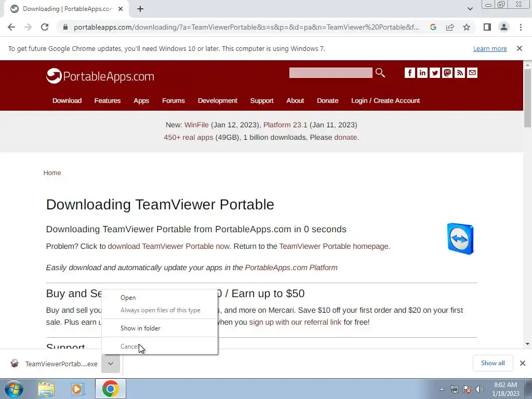Click Login / Create Account
532x399 pixels.
pos(385,100)
